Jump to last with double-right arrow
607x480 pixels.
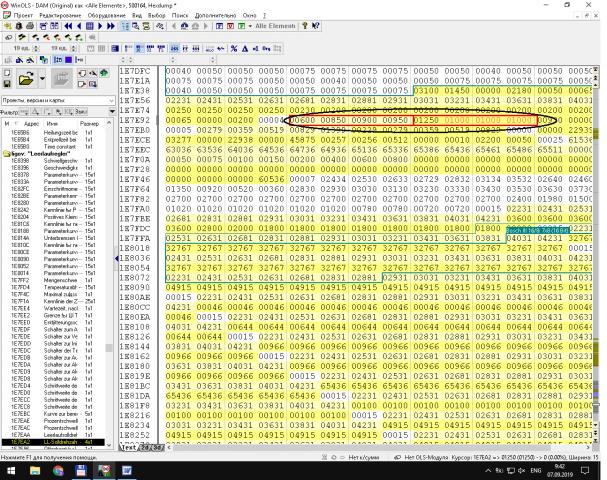tap(111, 26)
